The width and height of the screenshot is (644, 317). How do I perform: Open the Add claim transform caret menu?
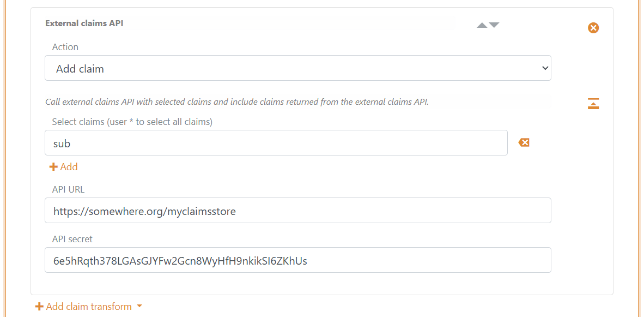pyautogui.click(x=141, y=306)
